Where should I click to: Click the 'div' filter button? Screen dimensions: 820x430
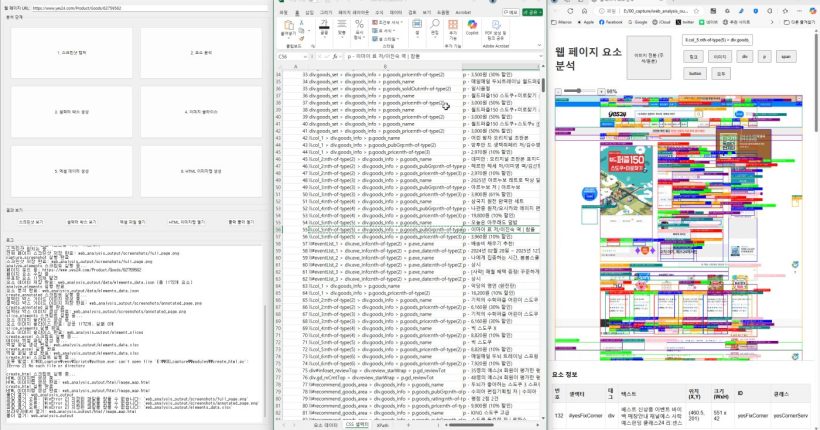pyautogui.click(x=742, y=57)
